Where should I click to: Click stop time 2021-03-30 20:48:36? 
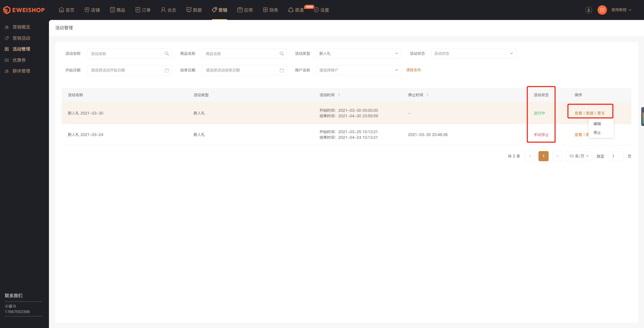428,135
